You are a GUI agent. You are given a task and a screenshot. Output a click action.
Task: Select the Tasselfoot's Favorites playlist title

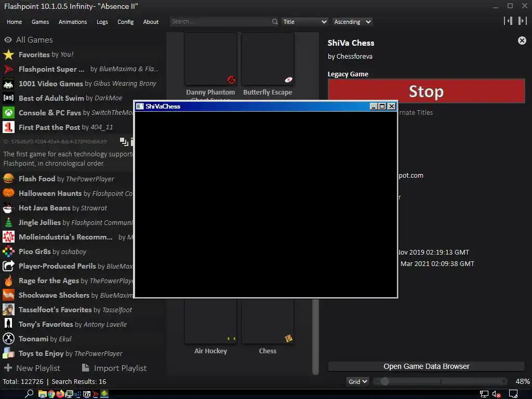pyautogui.click(x=55, y=310)
